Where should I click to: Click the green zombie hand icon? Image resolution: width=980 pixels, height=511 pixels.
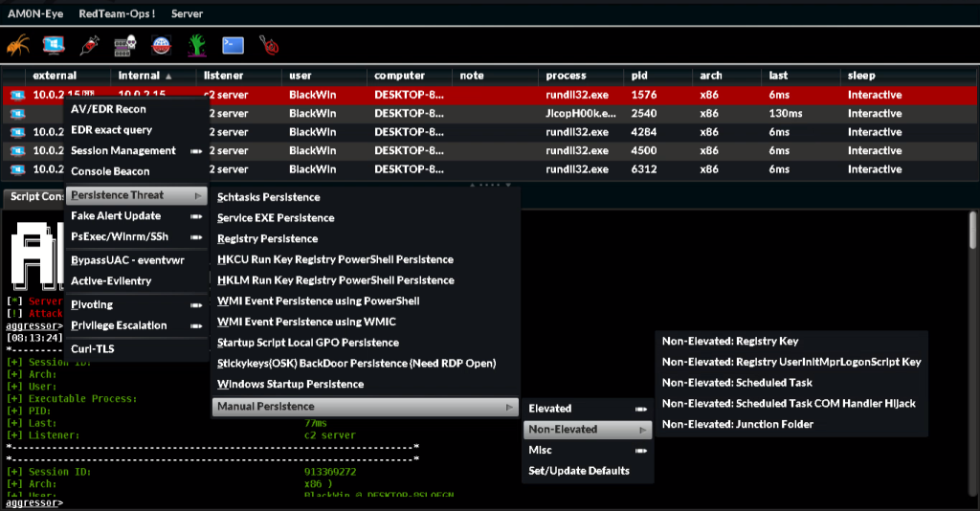click(x=197, y=45)
